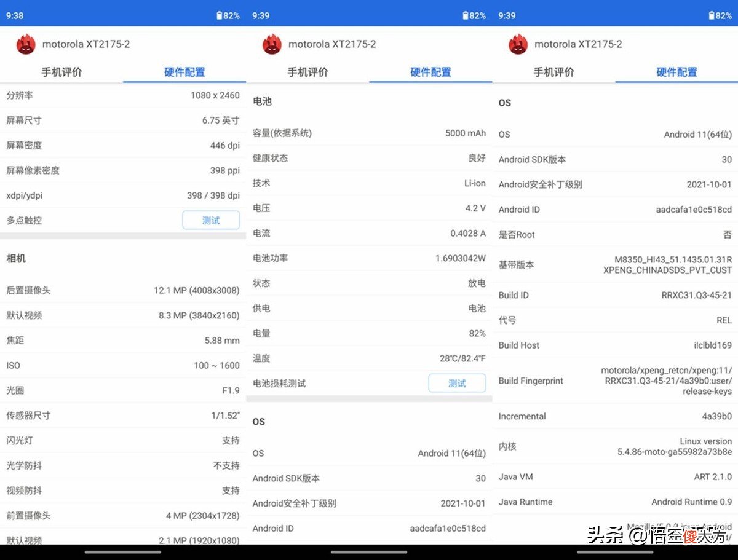This screenshot has width=738, height=560.
Task: Tap the AnTuTu logo in the middle screen
Action: (x=272, y=44)
